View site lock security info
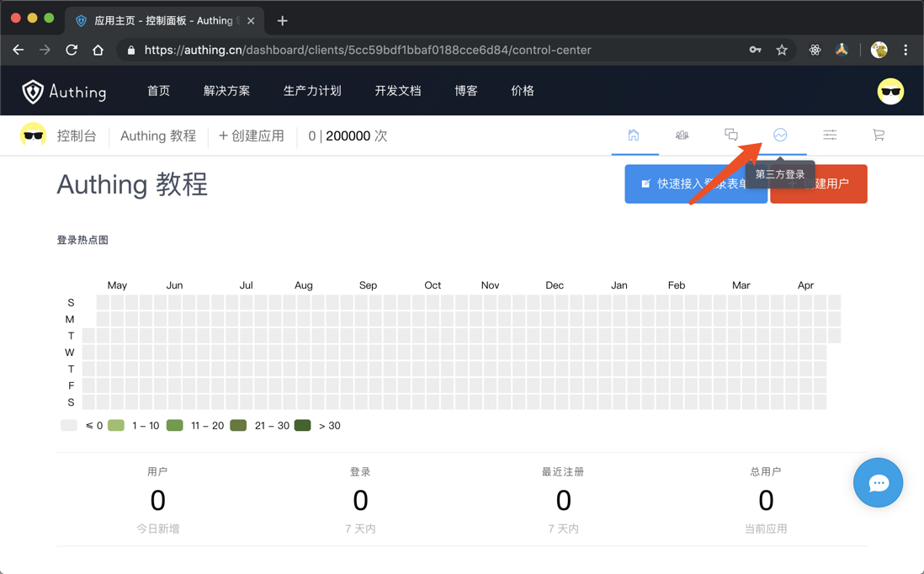 point(130,50)
